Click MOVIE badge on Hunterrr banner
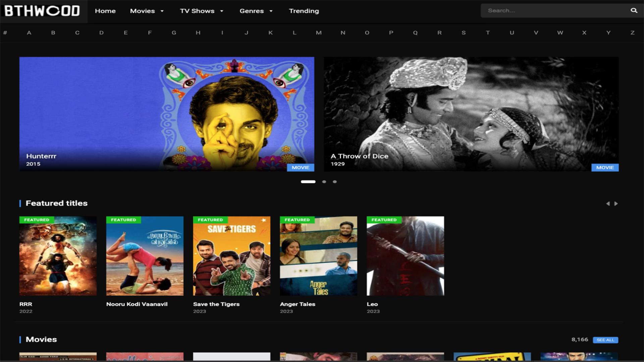The width and height of the screenshot is (644, 362). coord(301,167)
